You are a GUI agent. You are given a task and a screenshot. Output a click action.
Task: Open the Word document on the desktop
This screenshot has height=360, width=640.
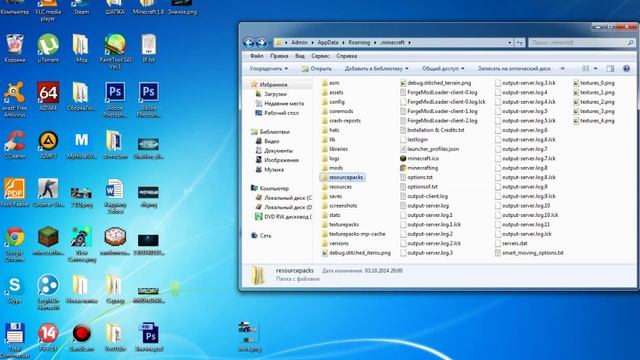[x=115, y=196]
